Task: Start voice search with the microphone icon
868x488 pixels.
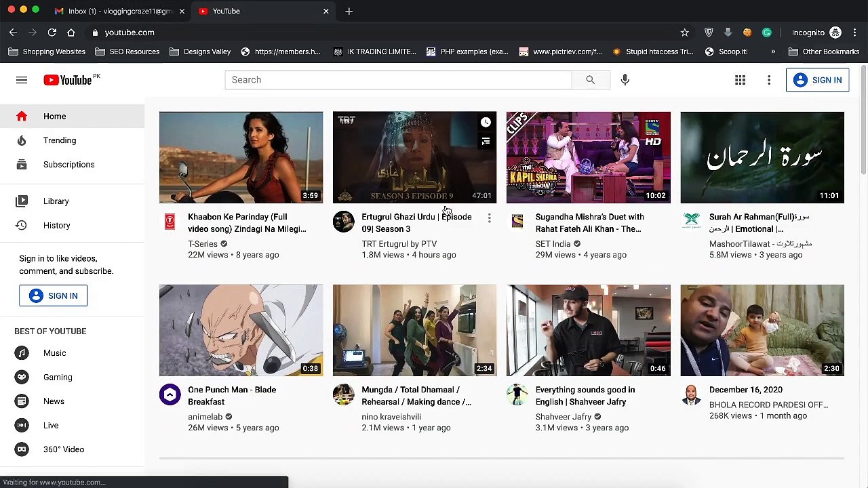Action: point(625,80)
